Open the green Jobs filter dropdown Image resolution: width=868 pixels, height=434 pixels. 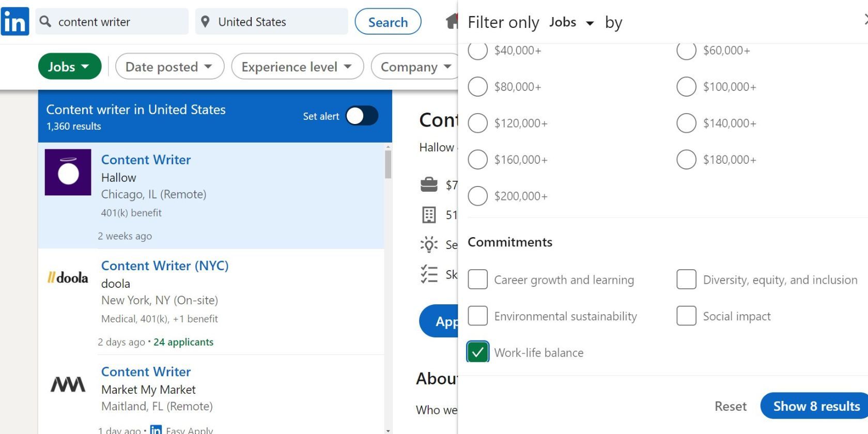pos(69,67)
